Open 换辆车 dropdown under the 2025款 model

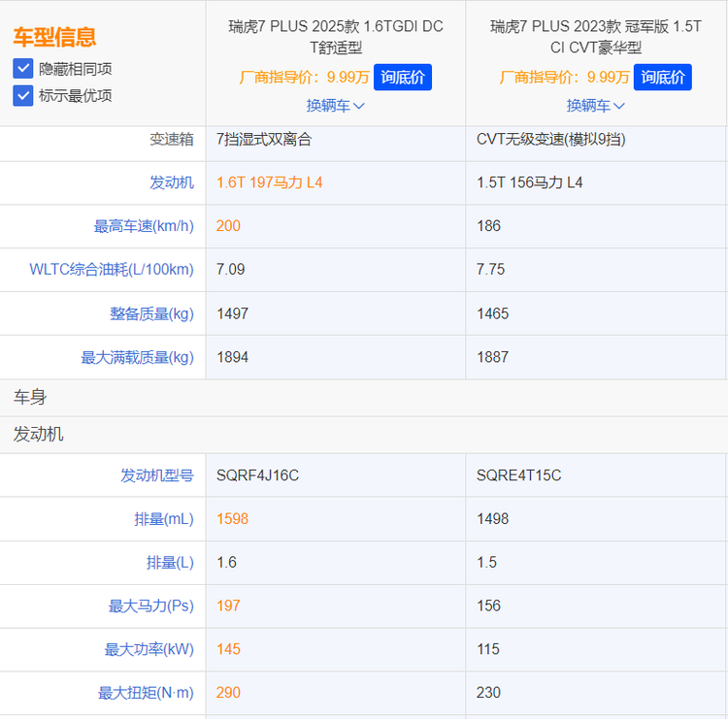tap(335, 106)
